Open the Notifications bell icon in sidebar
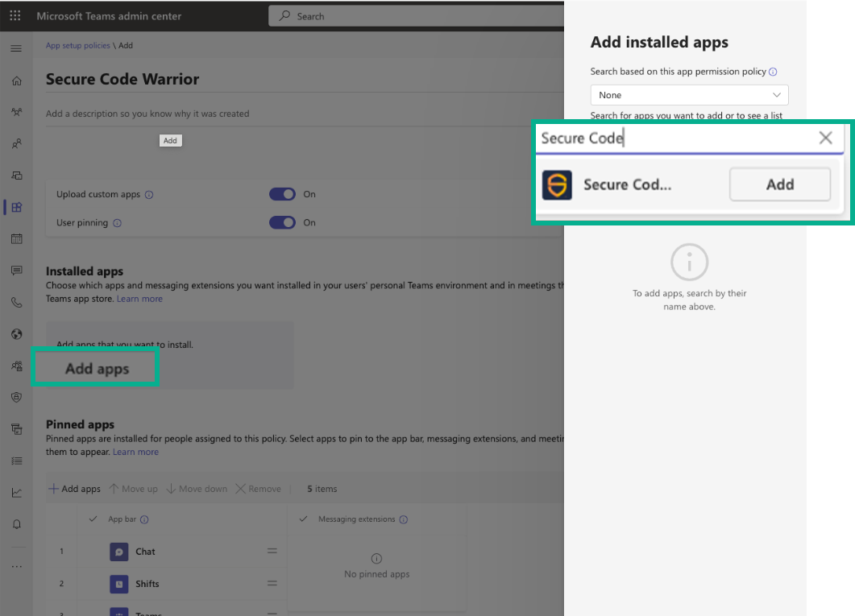Image resolution: width=855 pixels, height=616 pixels. click(x=17, y=524)
